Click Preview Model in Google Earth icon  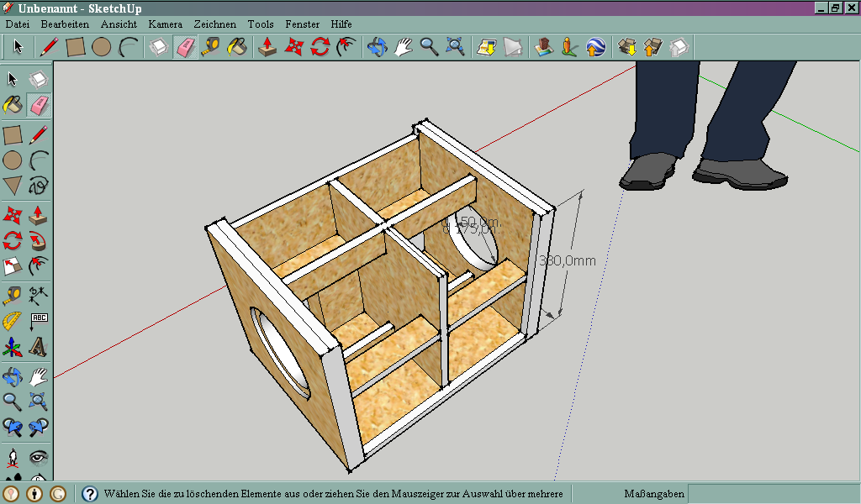click(596, 47)
